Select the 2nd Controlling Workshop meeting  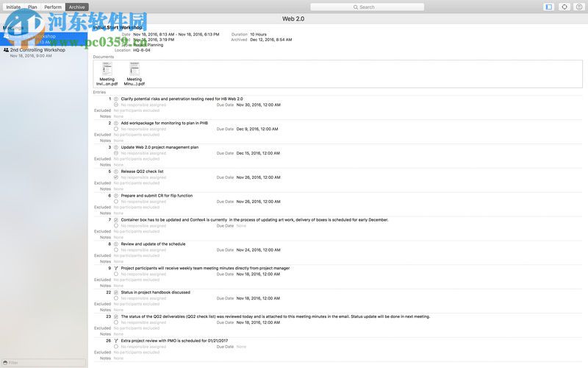44,52
